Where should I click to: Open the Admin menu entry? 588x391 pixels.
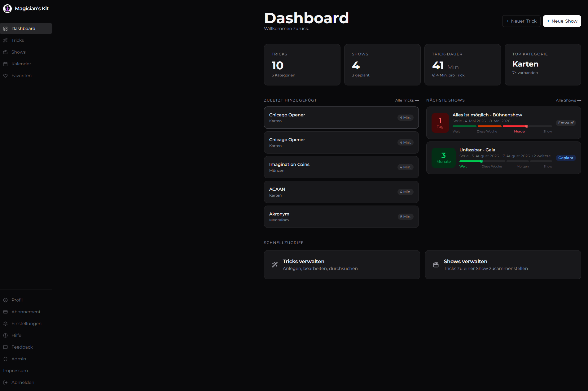[x=26, y=359]
